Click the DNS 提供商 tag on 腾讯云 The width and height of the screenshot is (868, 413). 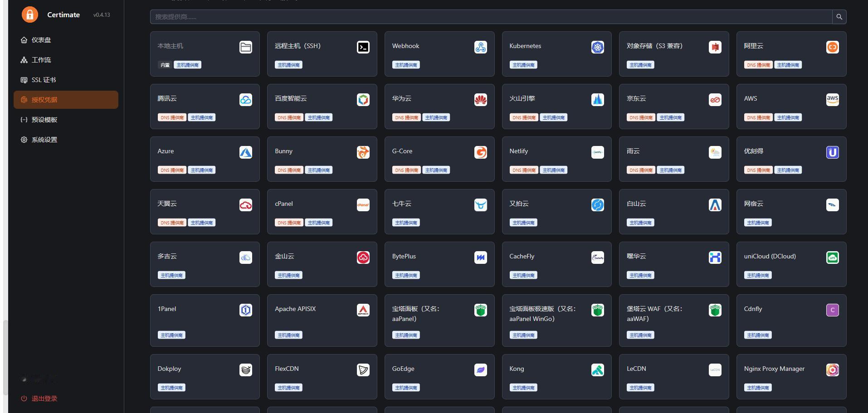pyautogui.click(x=172, y=117)
